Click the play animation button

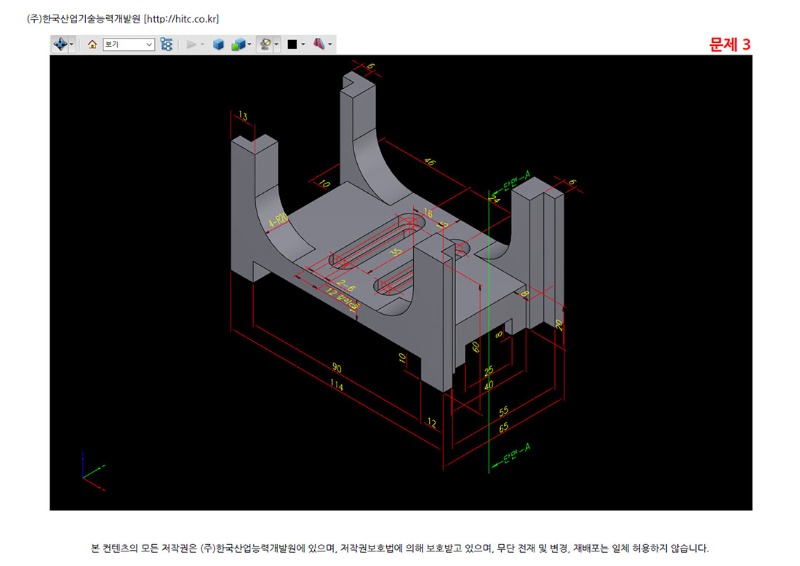coord(191,44)
